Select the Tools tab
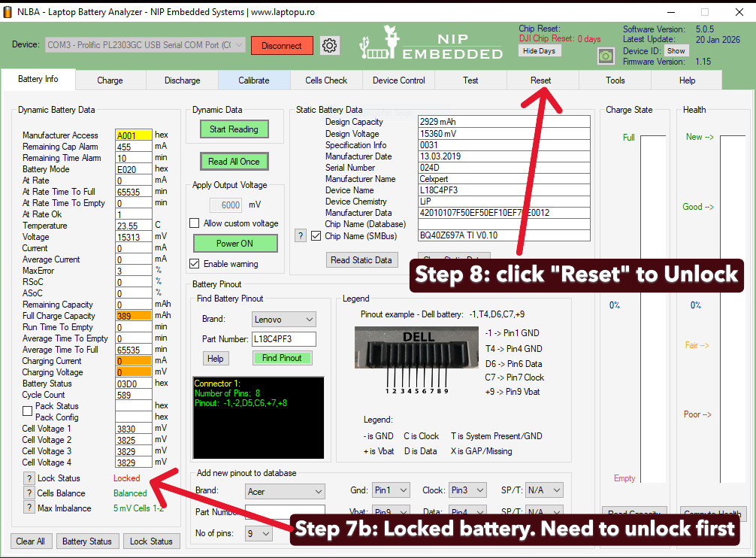The image size is (756, 558). point(615,80)
